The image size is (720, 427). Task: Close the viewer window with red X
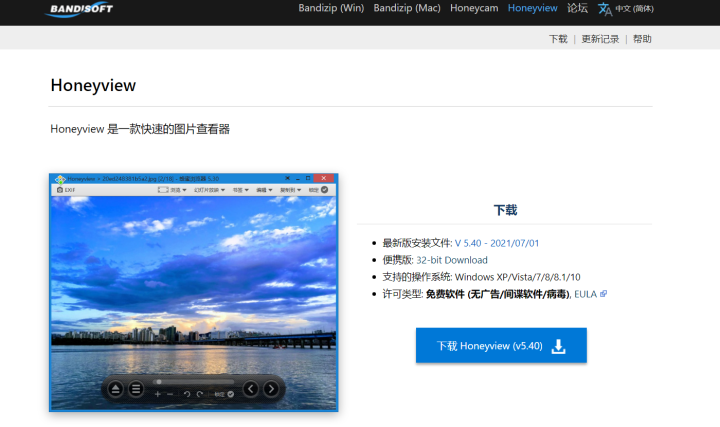(x=324, y=178)
